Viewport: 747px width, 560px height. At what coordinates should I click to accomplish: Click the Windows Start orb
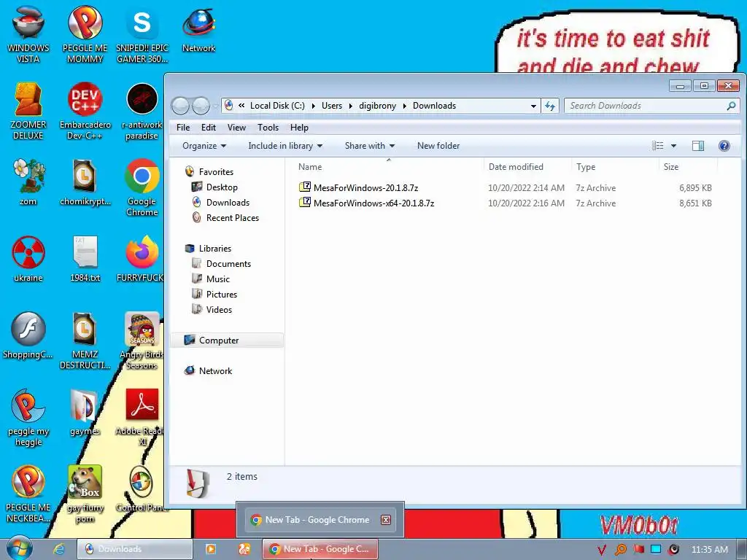pyautogui.click(x=19, y=548)
